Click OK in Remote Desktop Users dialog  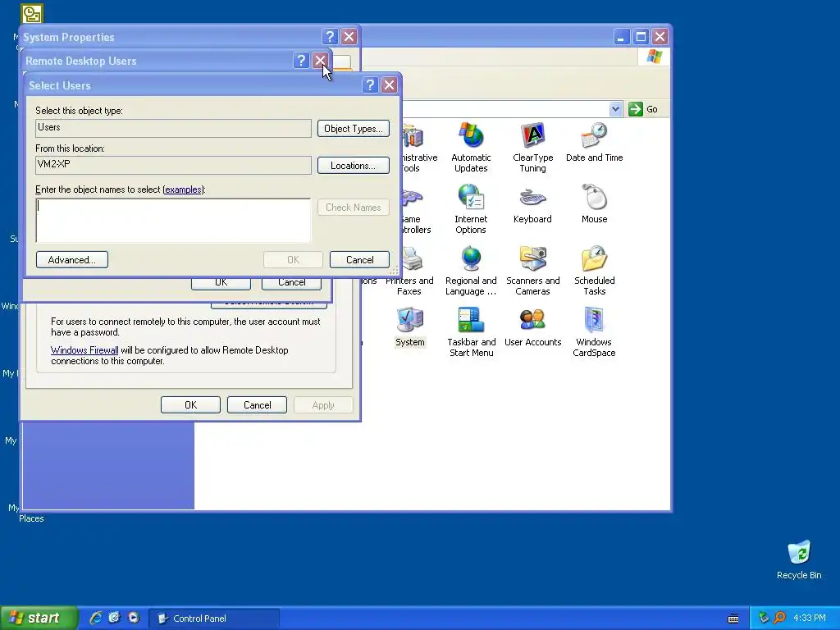coord(221,283)
